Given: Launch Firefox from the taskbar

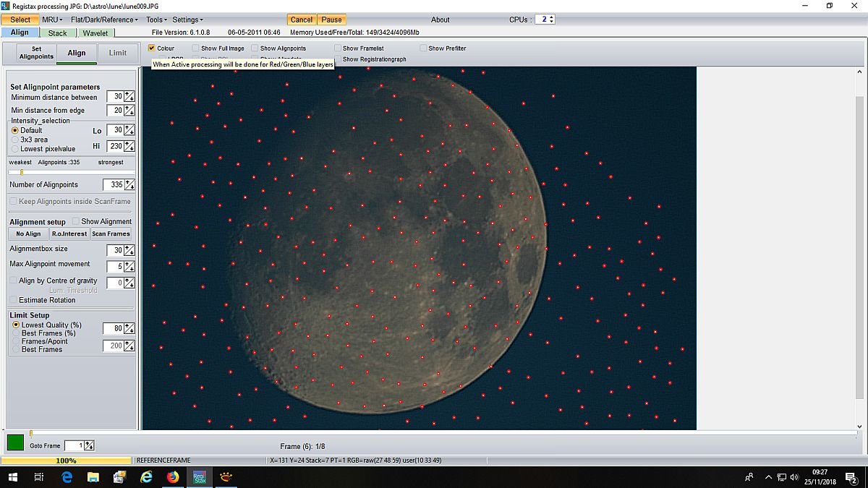Looking at the screenshot, I should point(173,477).
